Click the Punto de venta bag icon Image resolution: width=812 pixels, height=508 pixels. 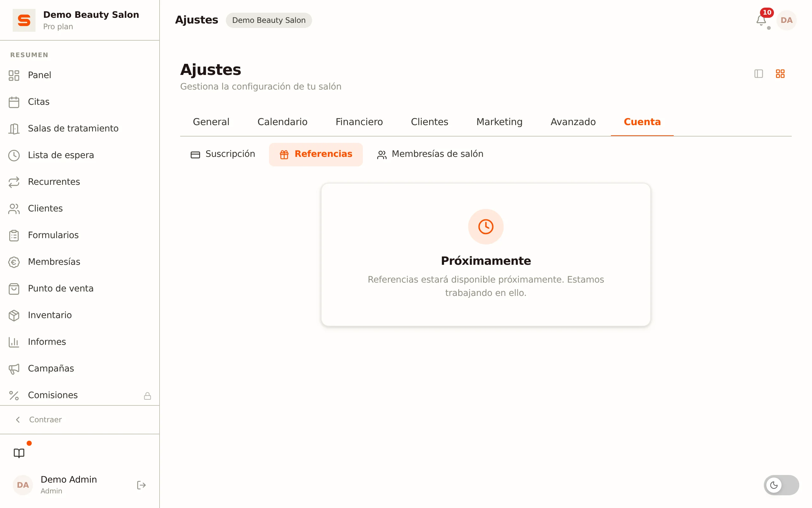point(14,289)
